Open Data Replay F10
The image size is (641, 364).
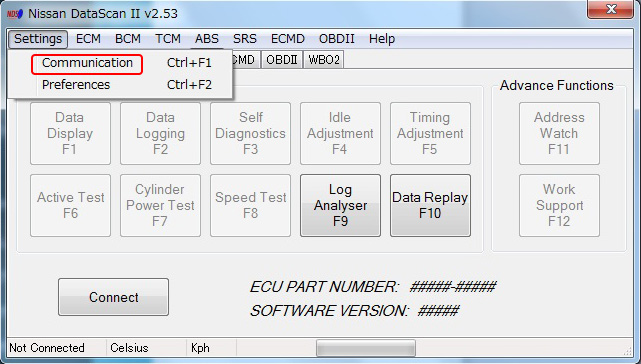430,206
